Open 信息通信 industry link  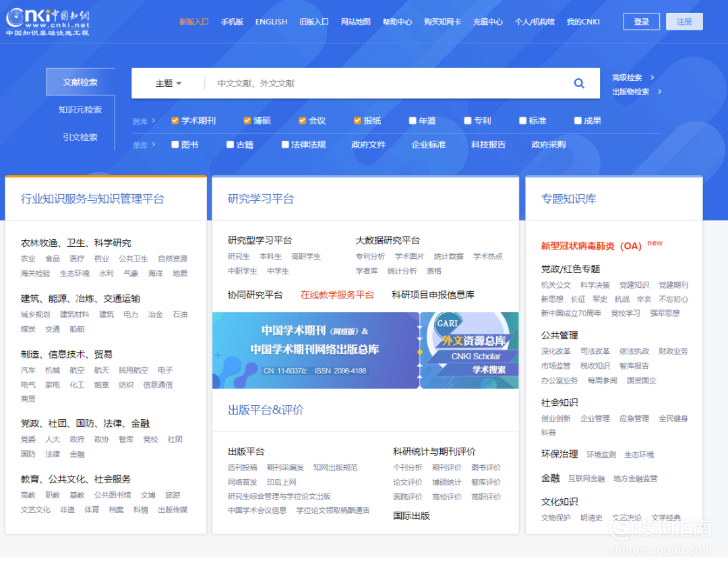[x=158, y=384]
